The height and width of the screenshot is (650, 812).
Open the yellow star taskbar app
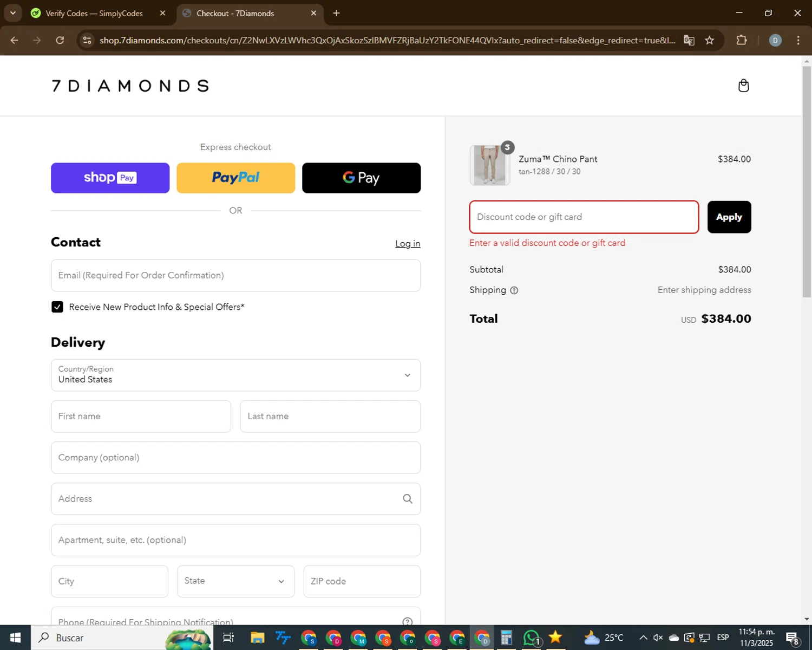(555, 637)
